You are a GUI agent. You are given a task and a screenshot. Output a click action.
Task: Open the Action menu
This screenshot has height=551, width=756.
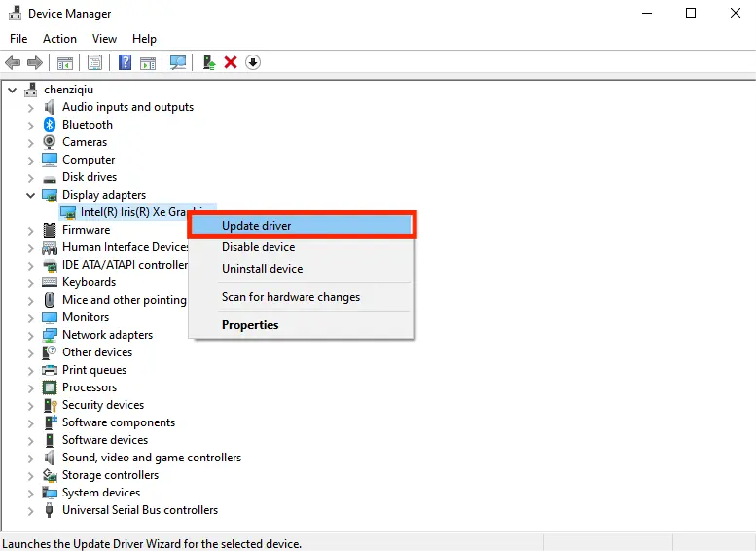click(x=59, y=39)
